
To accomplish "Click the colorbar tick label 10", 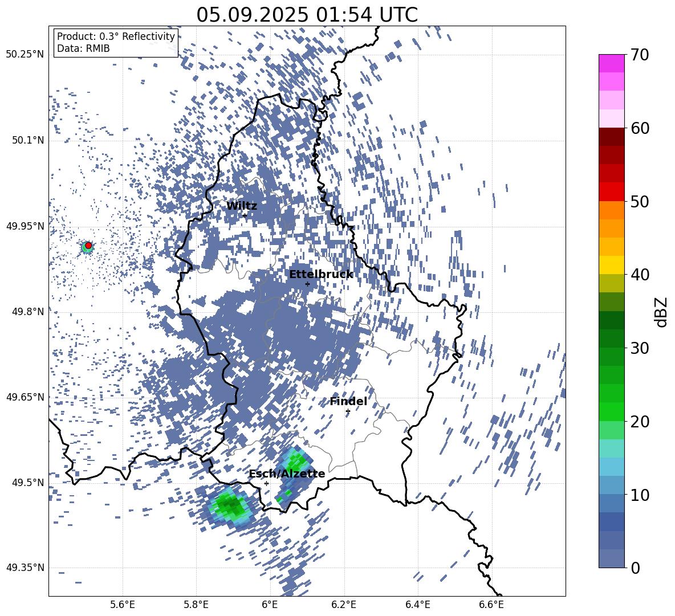I will pos(640,495).
